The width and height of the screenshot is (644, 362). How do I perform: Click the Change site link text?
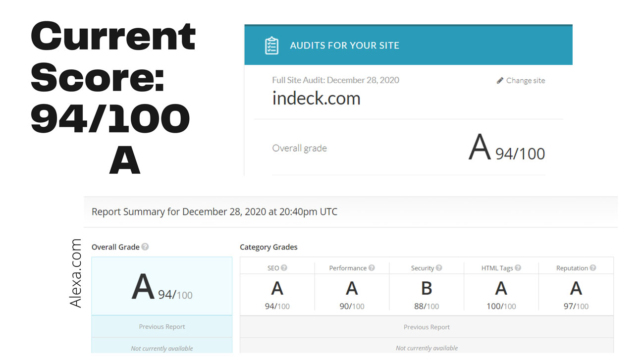click(x=525, y=81)
